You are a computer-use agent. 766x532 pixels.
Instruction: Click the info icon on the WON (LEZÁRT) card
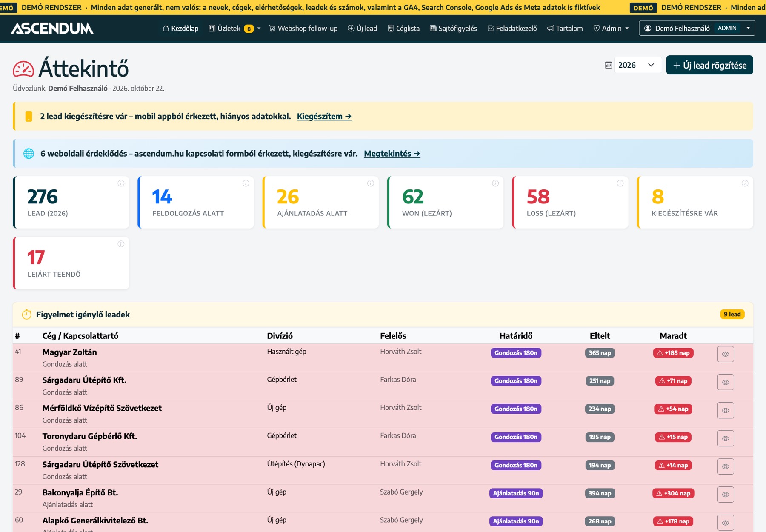coord(495,183)
